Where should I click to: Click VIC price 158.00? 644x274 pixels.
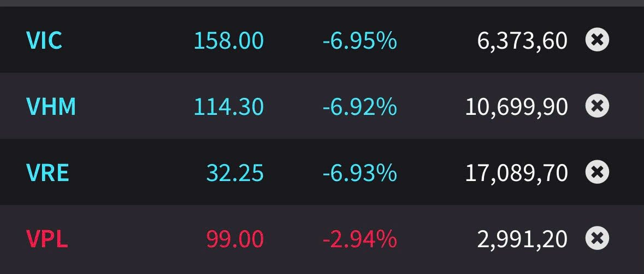pos(228,40)
